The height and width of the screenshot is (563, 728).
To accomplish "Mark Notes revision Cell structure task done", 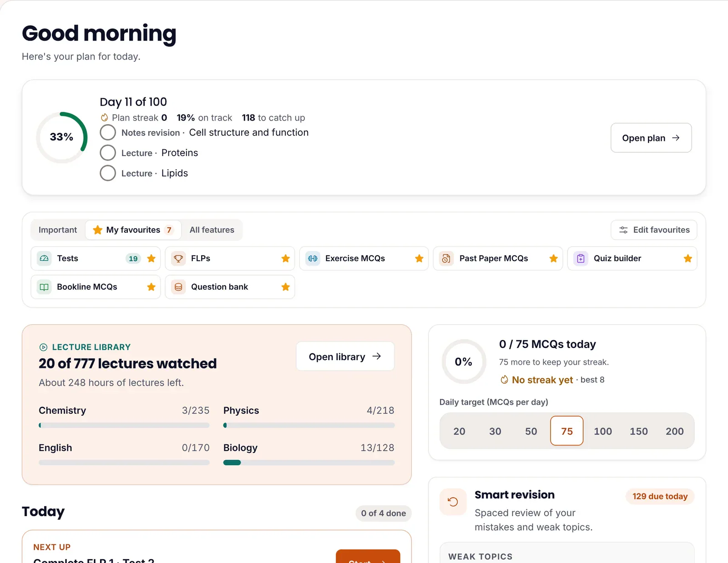I will (108, 132).
